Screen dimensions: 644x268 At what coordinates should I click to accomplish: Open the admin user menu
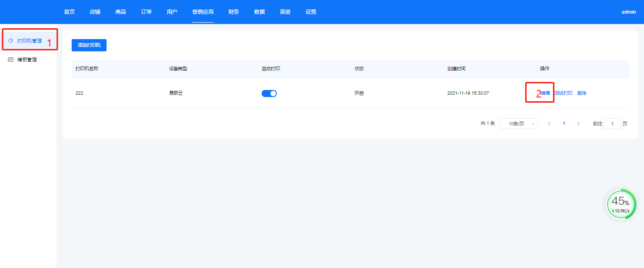pos(628,12)
